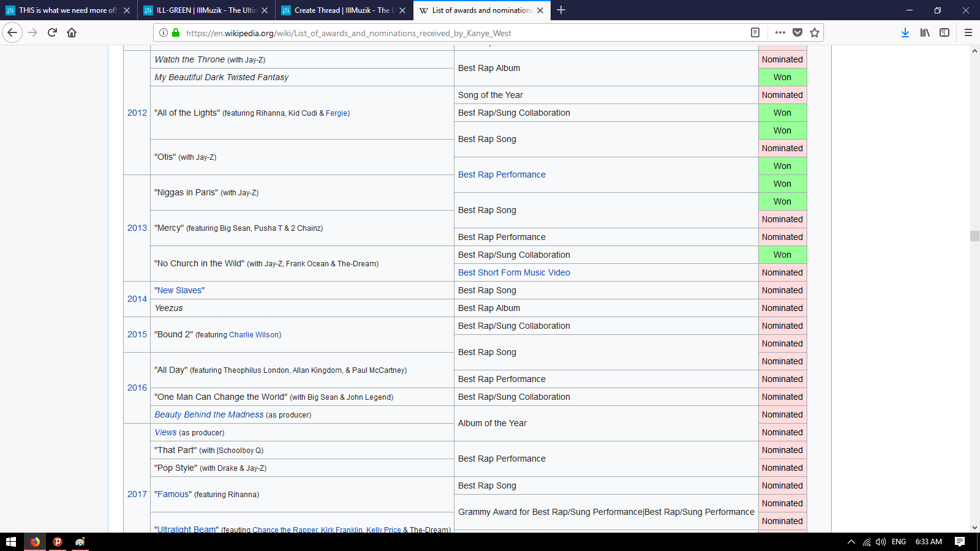Screen dimensions: 980x551
Task: Open the Charlie Wilson link
Action: tap(254, 335)
